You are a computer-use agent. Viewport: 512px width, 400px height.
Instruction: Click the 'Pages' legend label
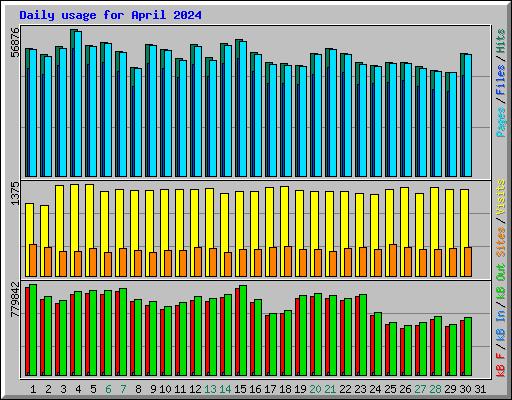(500, 122)
